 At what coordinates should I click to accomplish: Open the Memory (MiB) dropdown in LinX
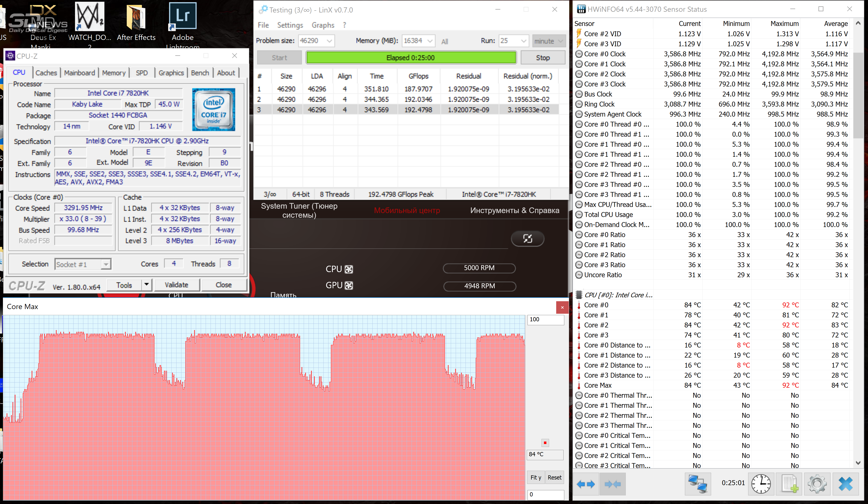(430, 41)
